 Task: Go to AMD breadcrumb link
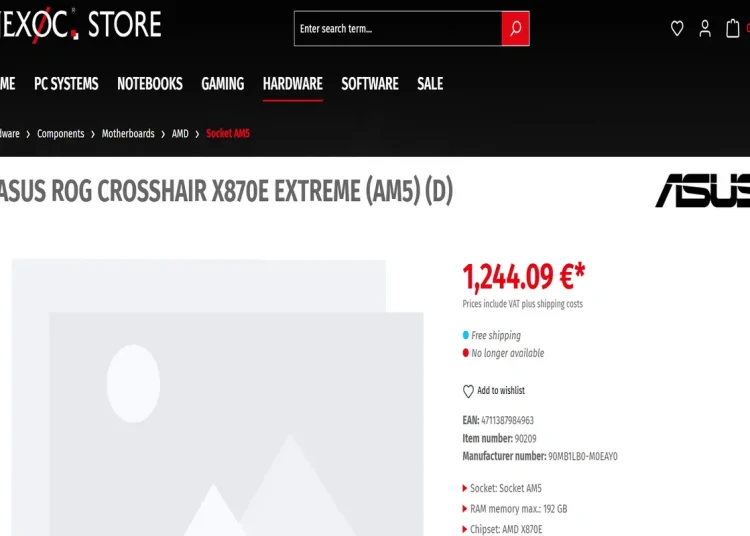[x=180, y=133]
